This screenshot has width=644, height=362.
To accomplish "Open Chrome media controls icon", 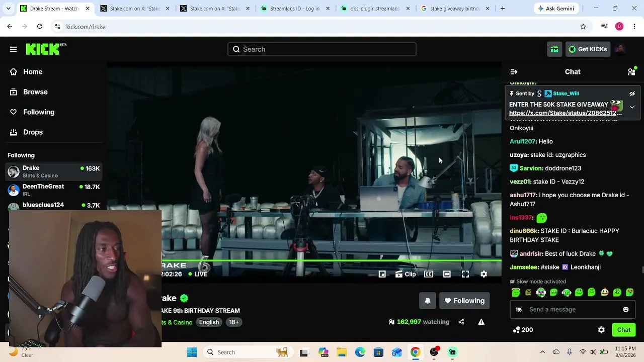I will pyautogui.click(x=604, y=27).
